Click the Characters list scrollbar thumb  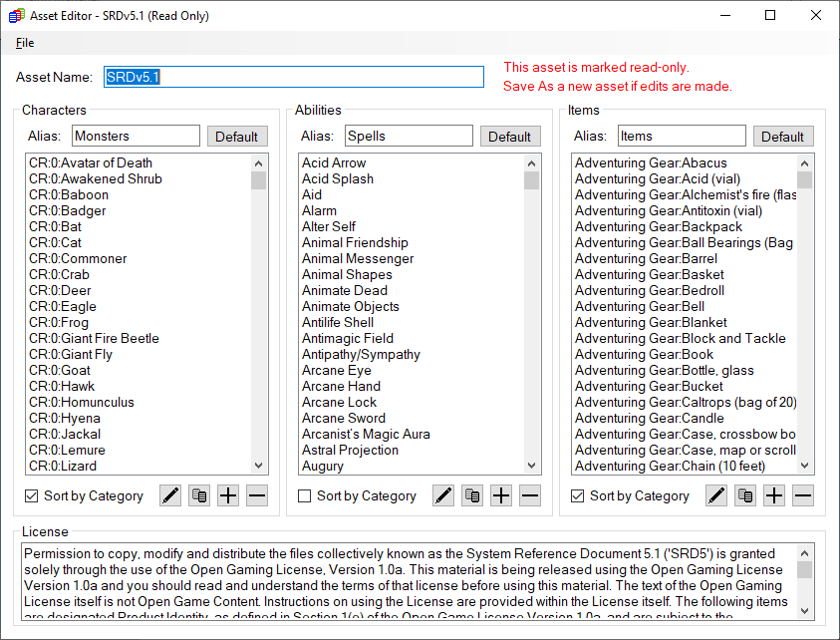[259, 180]
